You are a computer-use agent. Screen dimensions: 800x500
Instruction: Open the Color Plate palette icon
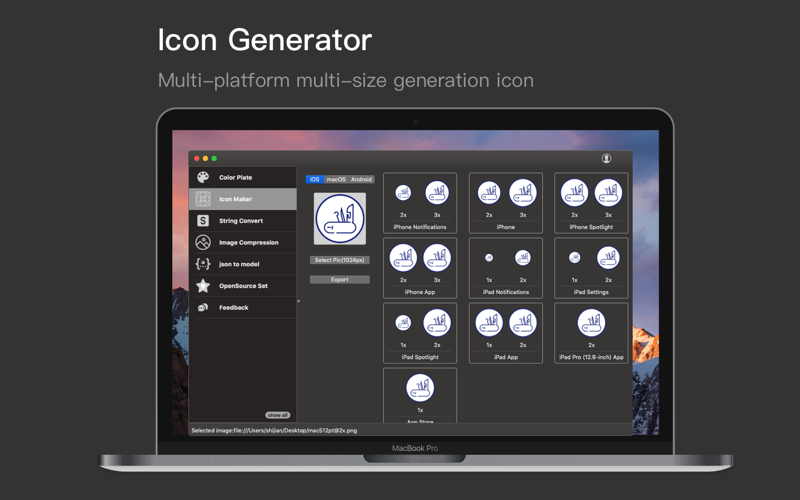tap(203, 177)
